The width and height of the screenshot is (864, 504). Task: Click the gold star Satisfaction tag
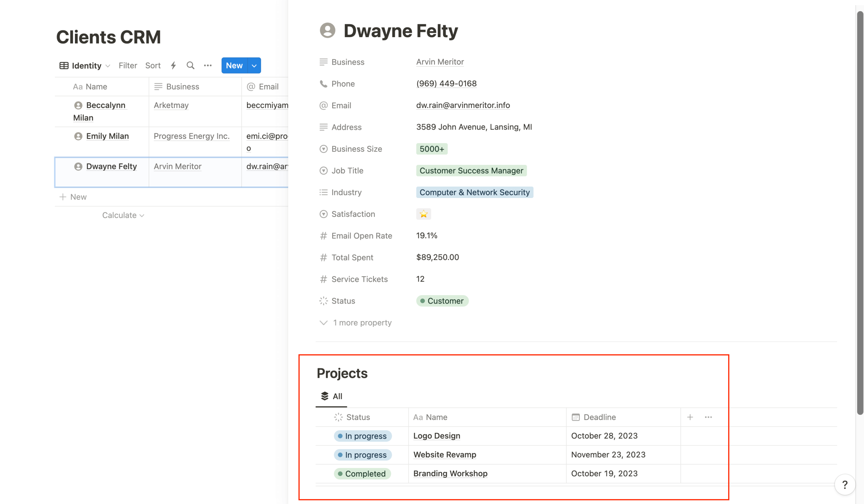point(424,214)
